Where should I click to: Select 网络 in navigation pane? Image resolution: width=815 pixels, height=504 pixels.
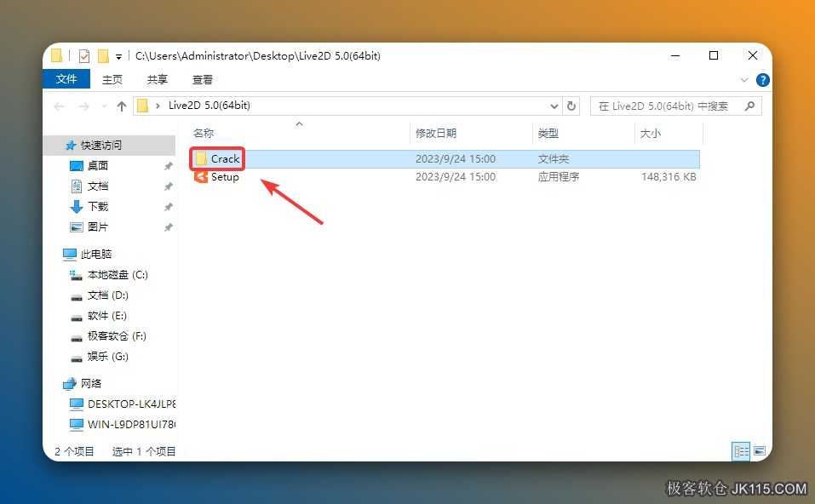coord(91,383)
